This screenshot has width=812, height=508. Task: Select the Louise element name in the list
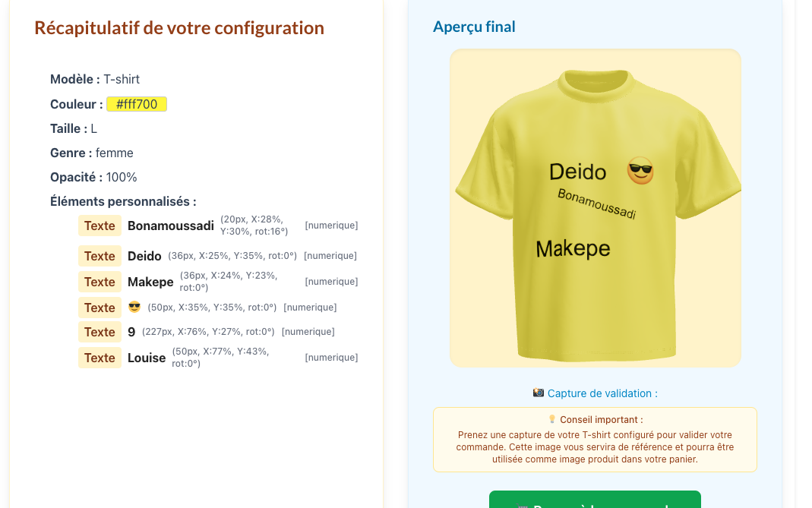point(147,358)
